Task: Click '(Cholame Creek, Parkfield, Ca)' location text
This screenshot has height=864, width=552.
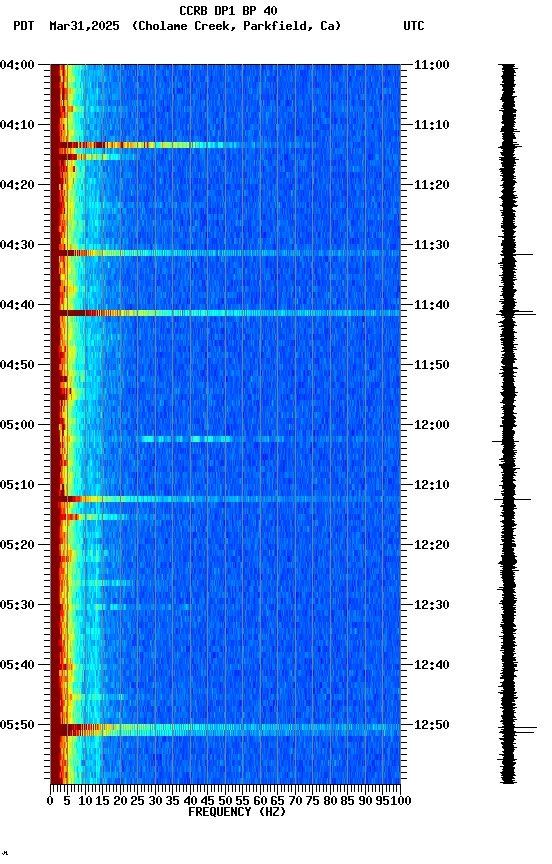Action: coord(236,26)
